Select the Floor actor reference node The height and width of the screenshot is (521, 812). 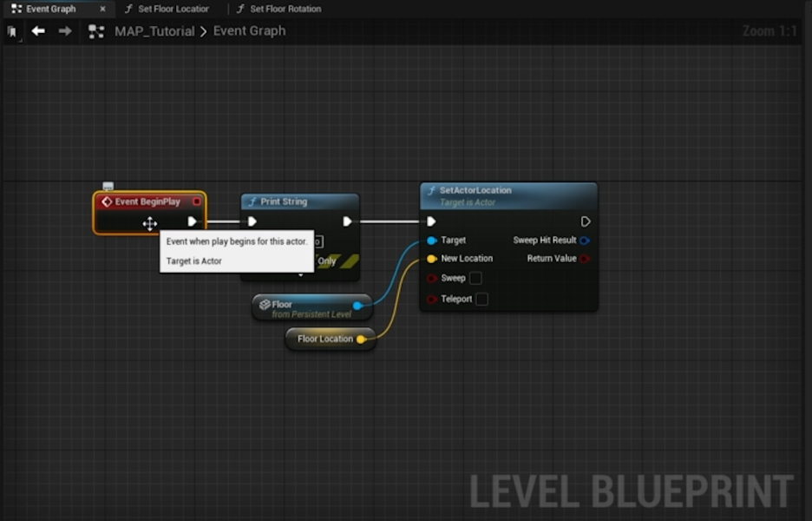311,308
